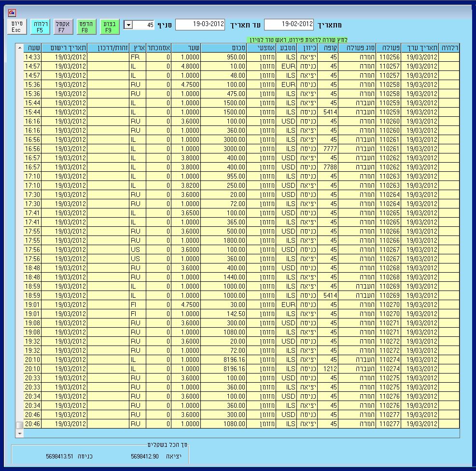This screenshot has height=471, width=476.
Task: Sort by the קופה column header
Action: (328, 48)
